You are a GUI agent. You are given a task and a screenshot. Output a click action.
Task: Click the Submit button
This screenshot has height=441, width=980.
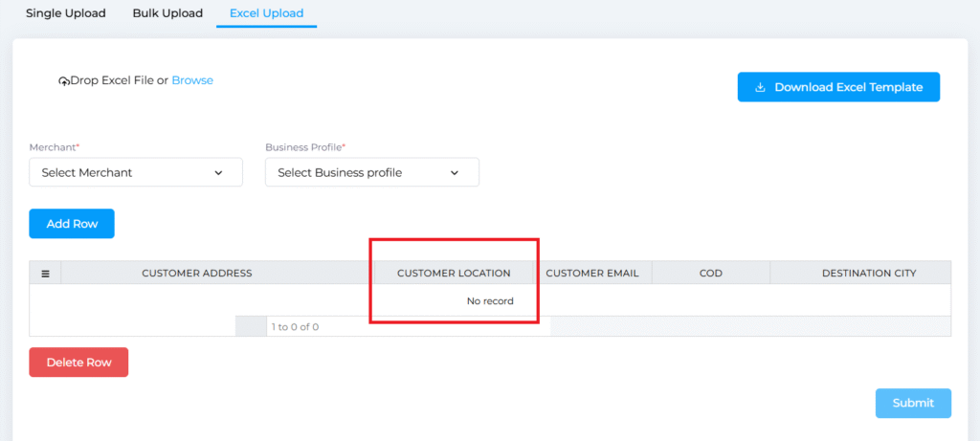pyautogui.click(x=912, y=403)
